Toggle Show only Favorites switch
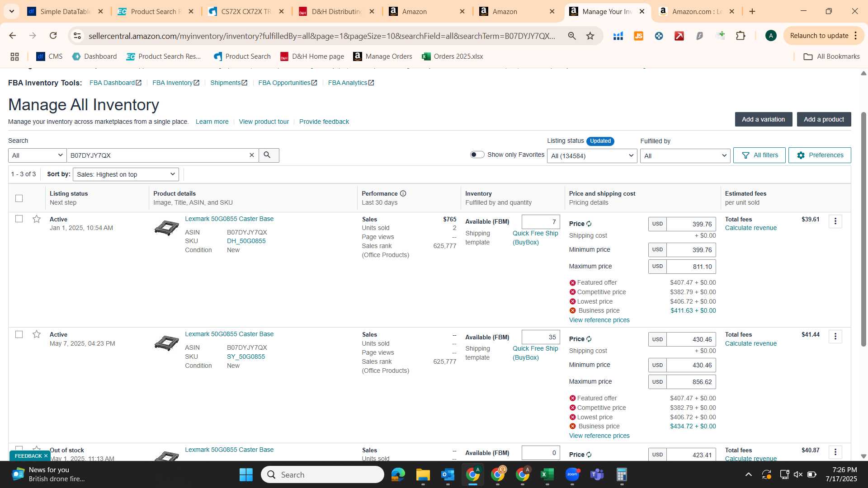The image size is (868, 488). [477, 155]
